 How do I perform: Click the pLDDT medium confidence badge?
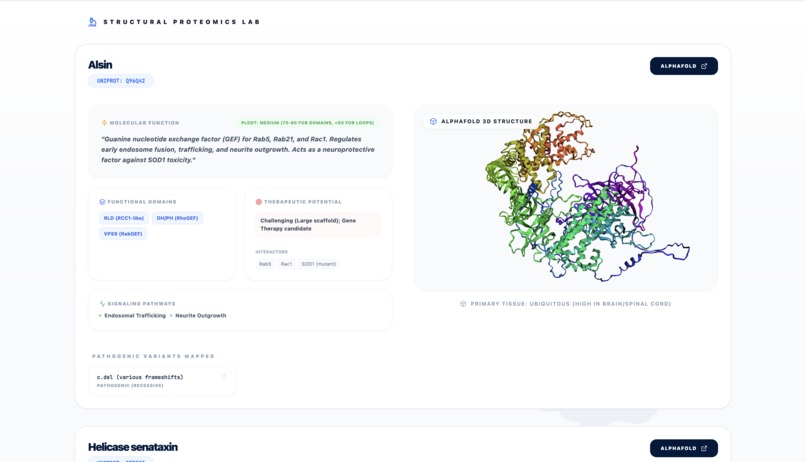point(307,123)
